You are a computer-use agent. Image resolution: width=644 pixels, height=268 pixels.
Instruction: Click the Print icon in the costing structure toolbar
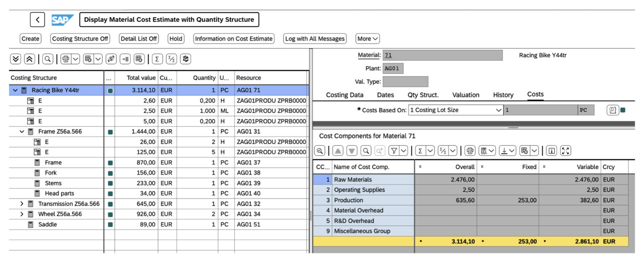tap(66, 59)
